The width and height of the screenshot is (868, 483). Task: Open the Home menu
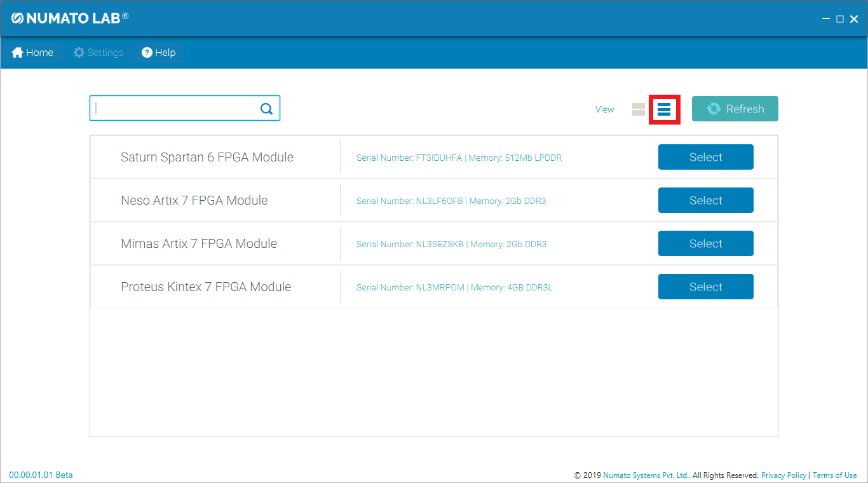click(x=32, y=53)
